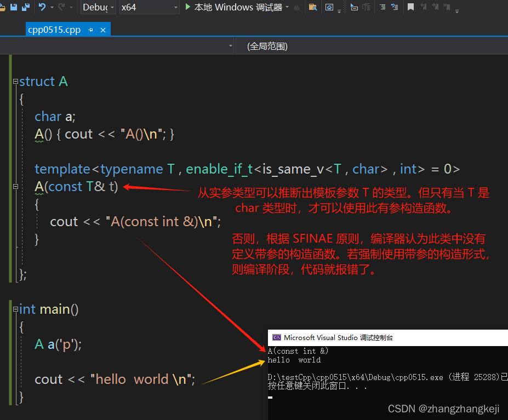Click the greyed-out Redo icon
This screenshot has width=508, height=420.
tap(61, 7)
